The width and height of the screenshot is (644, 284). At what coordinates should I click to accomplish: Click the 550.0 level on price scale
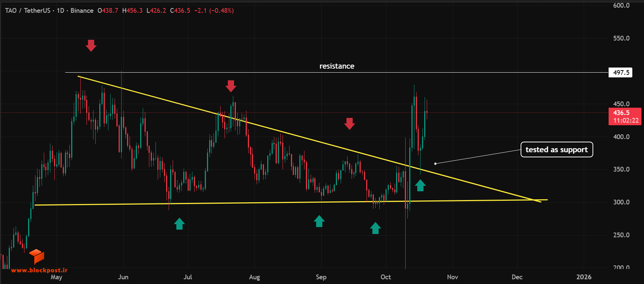621,38
